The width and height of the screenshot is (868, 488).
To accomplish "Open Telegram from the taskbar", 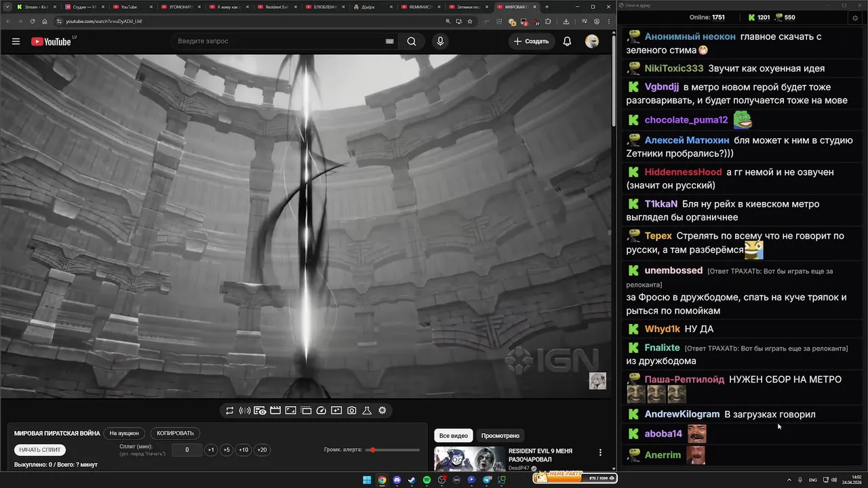I will click(486, 480).
